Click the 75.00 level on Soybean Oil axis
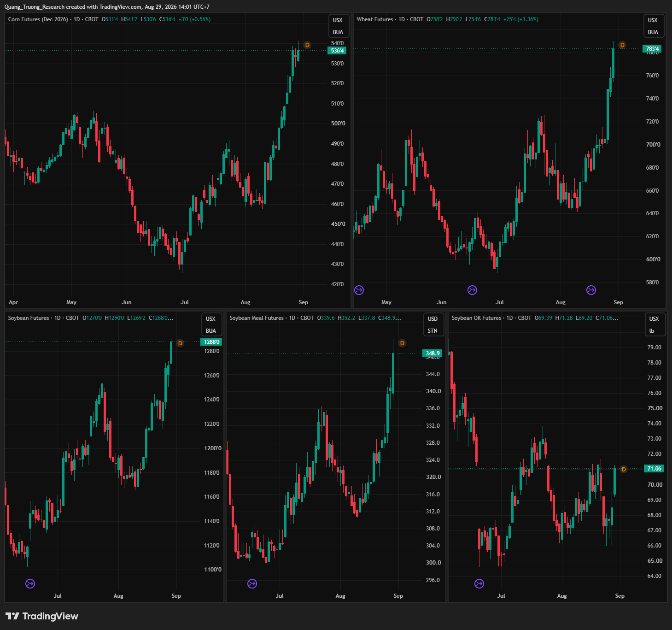This screenshot has width=672, height=630. coord(655,408)
